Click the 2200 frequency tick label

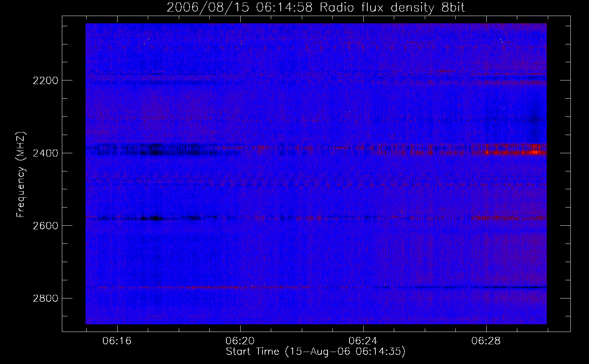46,80
